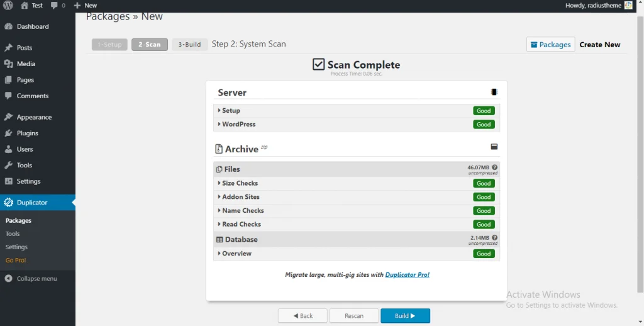Click the Howdy, radiustheme account text
The image size is (644, 326).
pyautogui.click(x=594, y=5)
